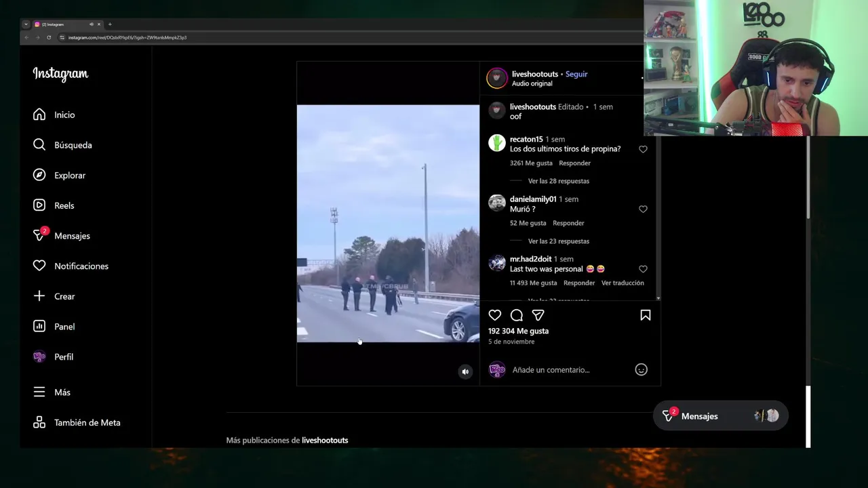Like the comment by danielamily01

[x=643, y=209]
